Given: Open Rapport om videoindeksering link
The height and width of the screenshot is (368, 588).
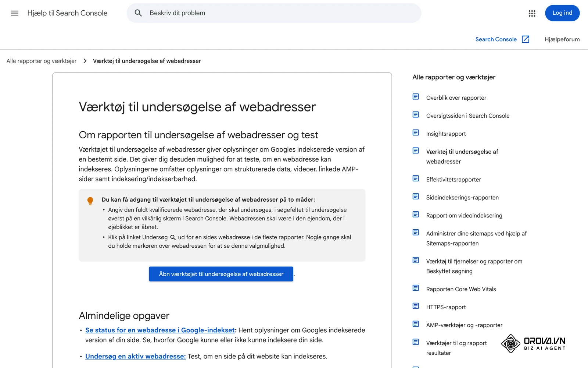Looking at the screenshot, I should (464, 216).
